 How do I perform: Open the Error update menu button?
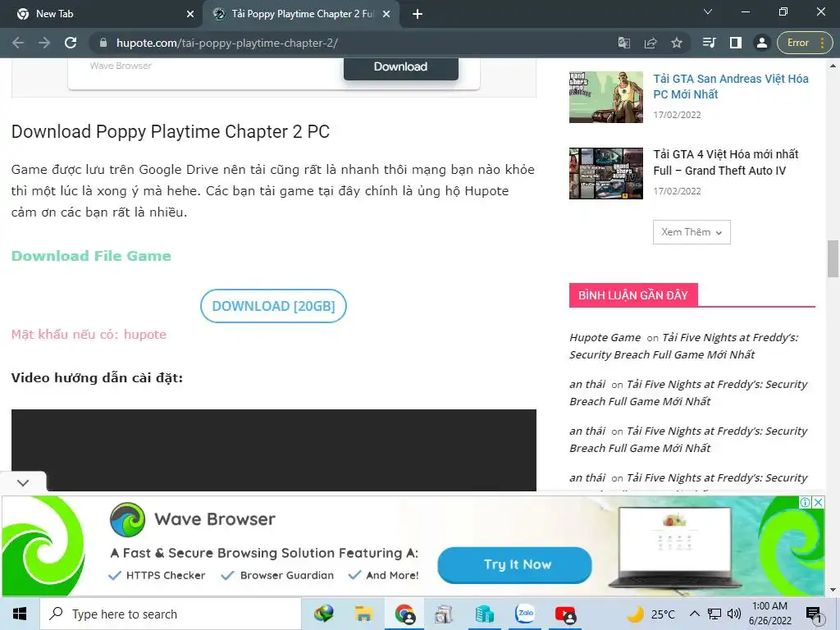pos(805,43)
